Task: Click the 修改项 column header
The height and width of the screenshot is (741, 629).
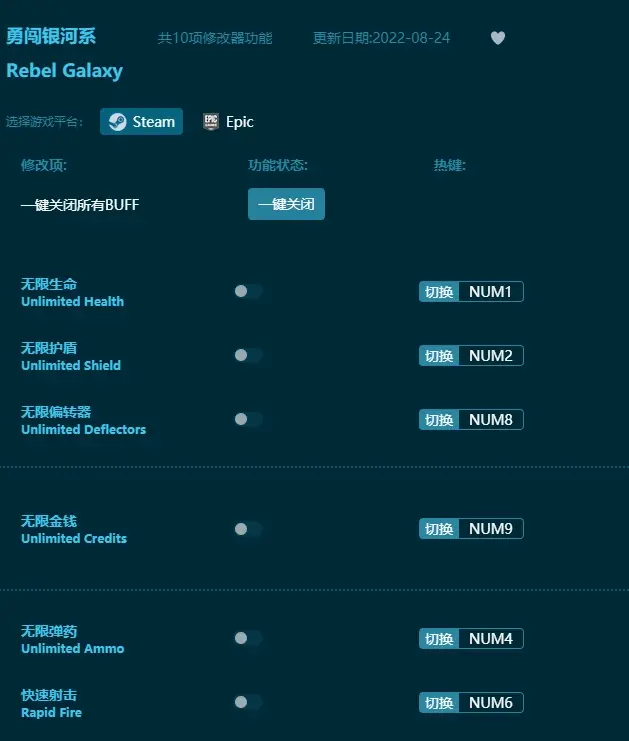Action: coord(43,165)
